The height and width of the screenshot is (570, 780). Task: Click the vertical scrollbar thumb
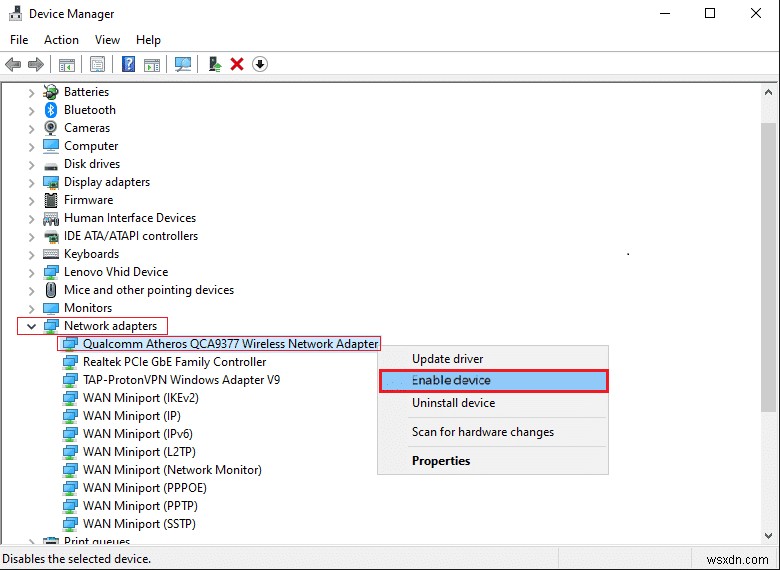tap(768, 267)
